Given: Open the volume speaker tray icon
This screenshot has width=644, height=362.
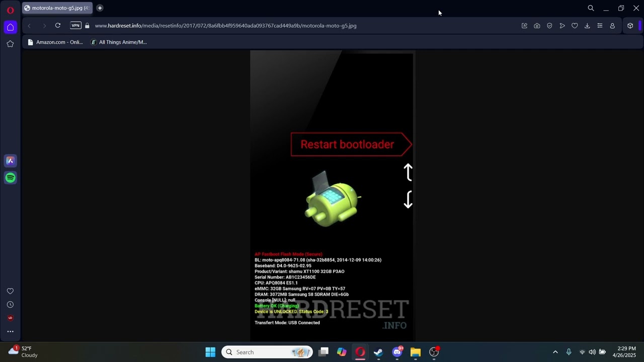Looking at the screenshot, I should tap(592, 352).
